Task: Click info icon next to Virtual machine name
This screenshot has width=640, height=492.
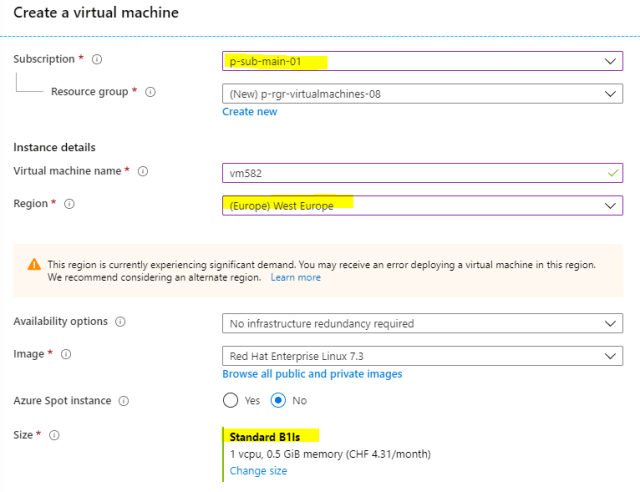Action: point(143,171)
